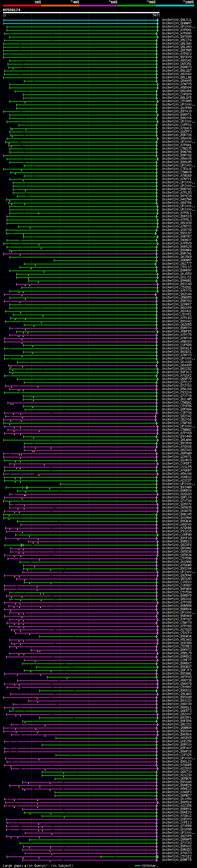Click the cyan alignment bar for UniRef100_Q9LVJ1
This screenshot has height=868, width=197.
(81, 20)
